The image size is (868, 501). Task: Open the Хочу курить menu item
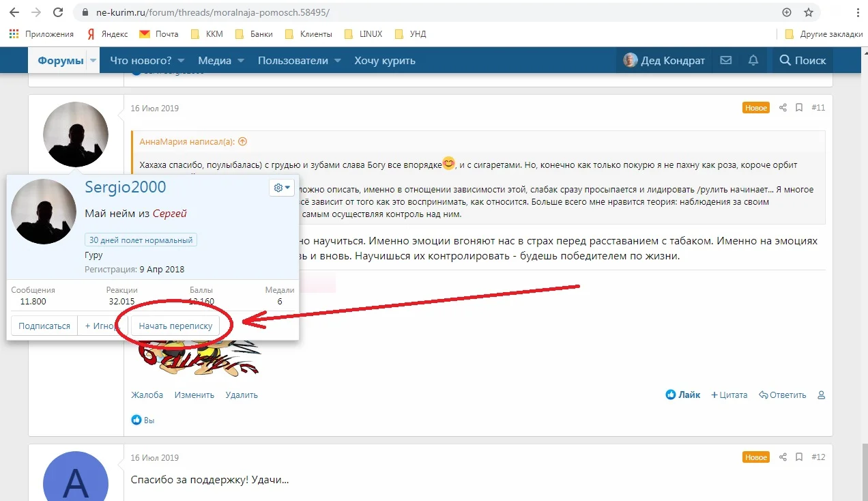coord(385,61)
